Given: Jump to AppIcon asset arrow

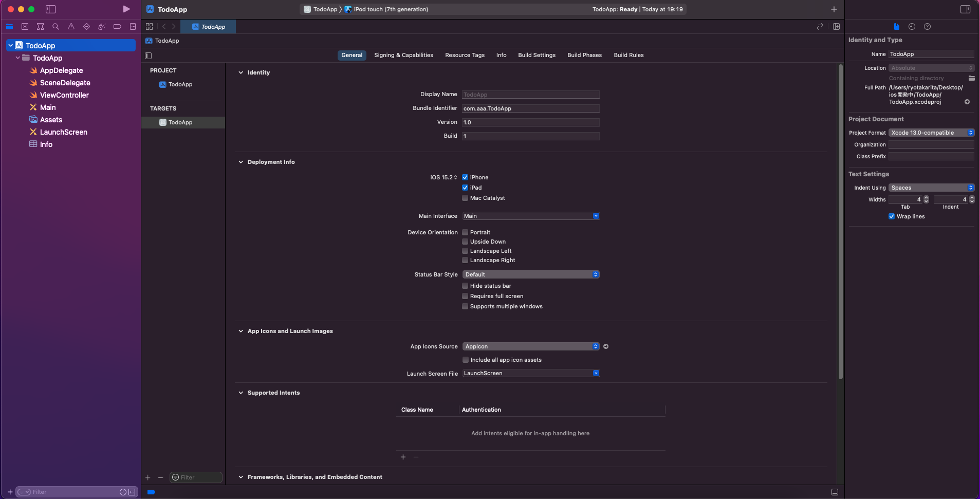Looking at the screenshot, I should point(606,346).
